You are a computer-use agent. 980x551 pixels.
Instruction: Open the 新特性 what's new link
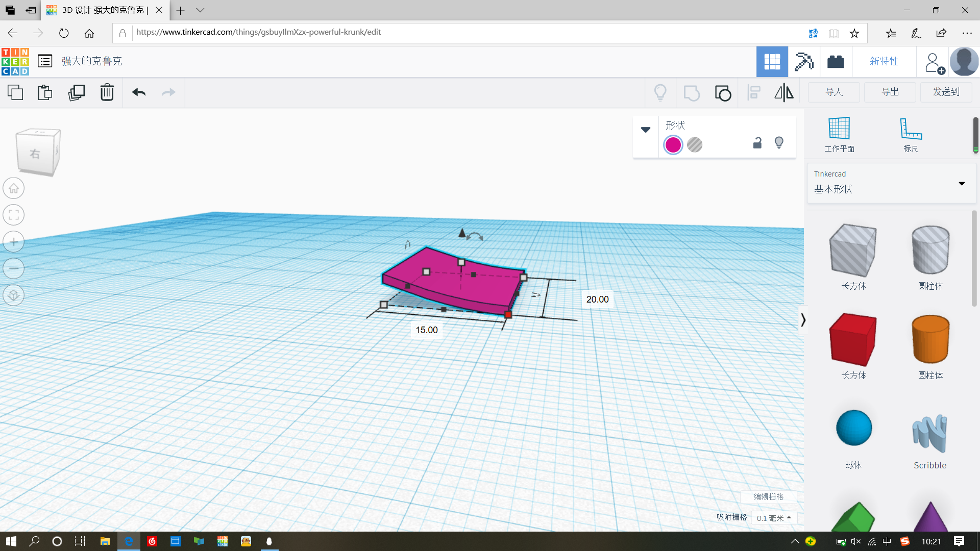[884, 62]
